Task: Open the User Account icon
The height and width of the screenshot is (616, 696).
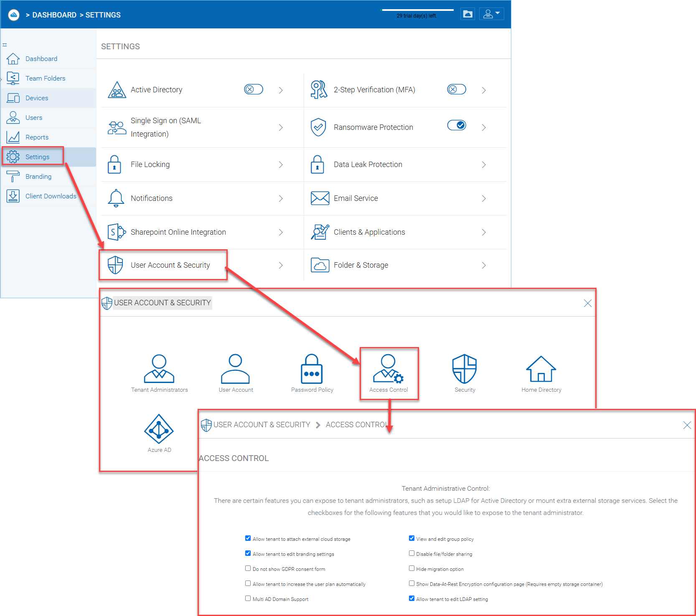Action: [x=235, y=369]
